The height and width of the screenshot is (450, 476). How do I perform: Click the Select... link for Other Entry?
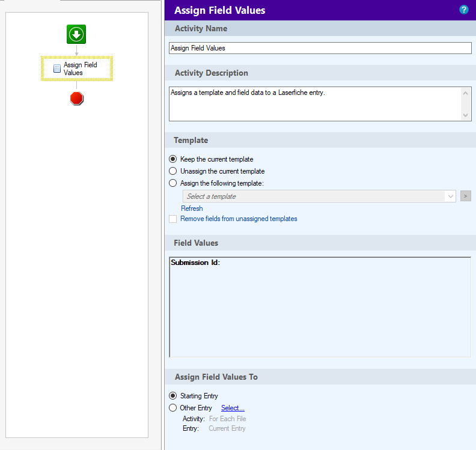(233, 408)
